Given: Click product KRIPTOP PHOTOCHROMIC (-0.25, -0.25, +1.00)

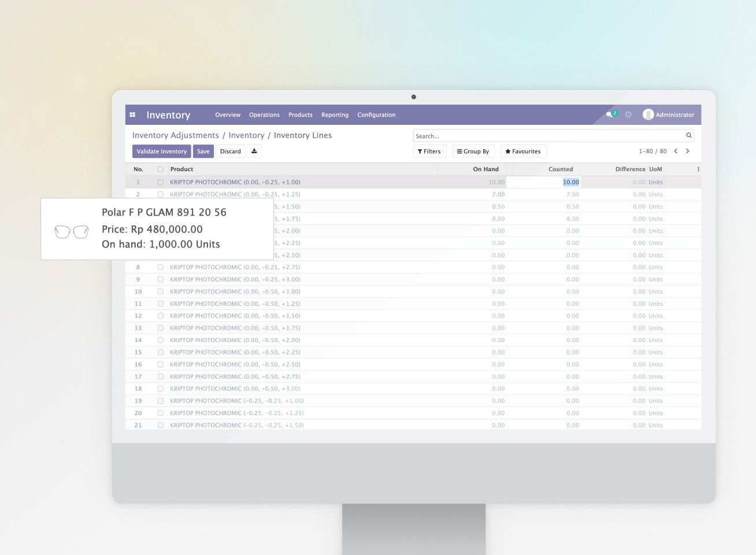Looking at the screenshot, I should tap(237, 401).
